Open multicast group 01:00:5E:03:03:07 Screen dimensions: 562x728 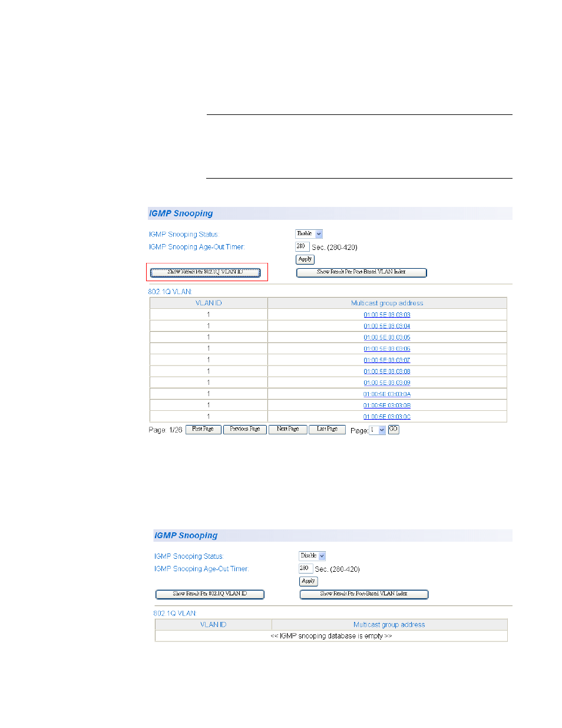387,360
